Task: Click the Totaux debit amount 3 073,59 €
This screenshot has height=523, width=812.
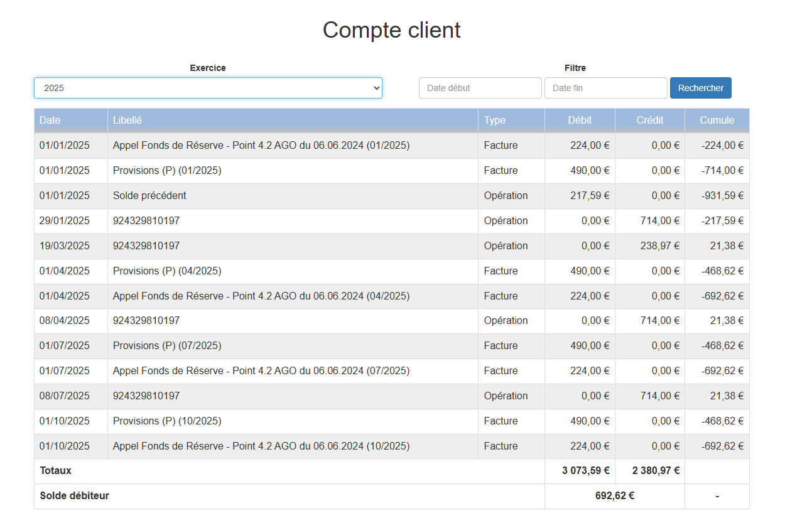Action: (x=585, y=471)
